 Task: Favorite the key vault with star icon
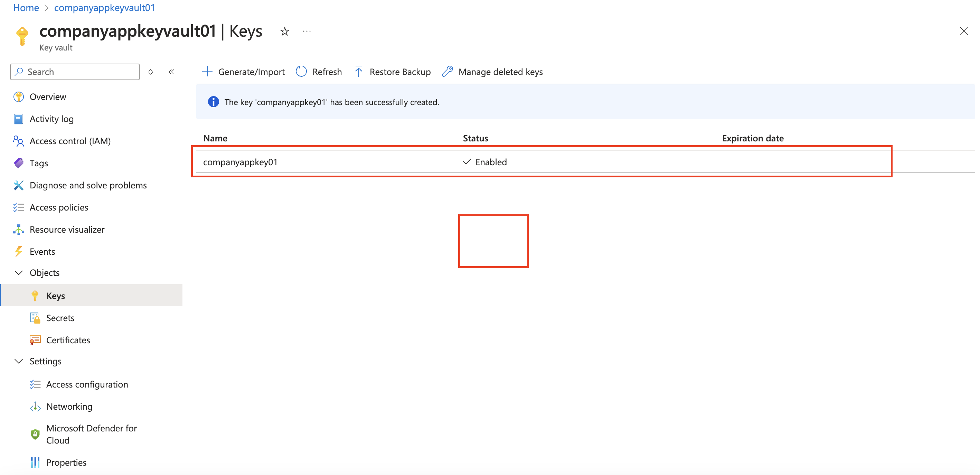284,31
